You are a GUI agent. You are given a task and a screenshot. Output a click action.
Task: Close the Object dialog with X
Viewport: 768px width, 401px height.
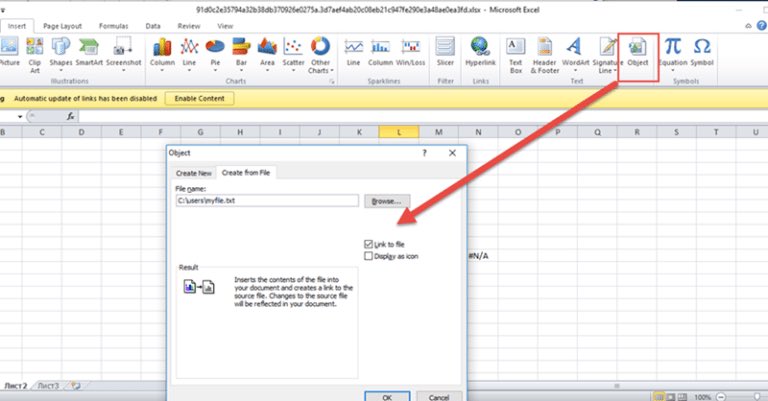pos(452,153)
